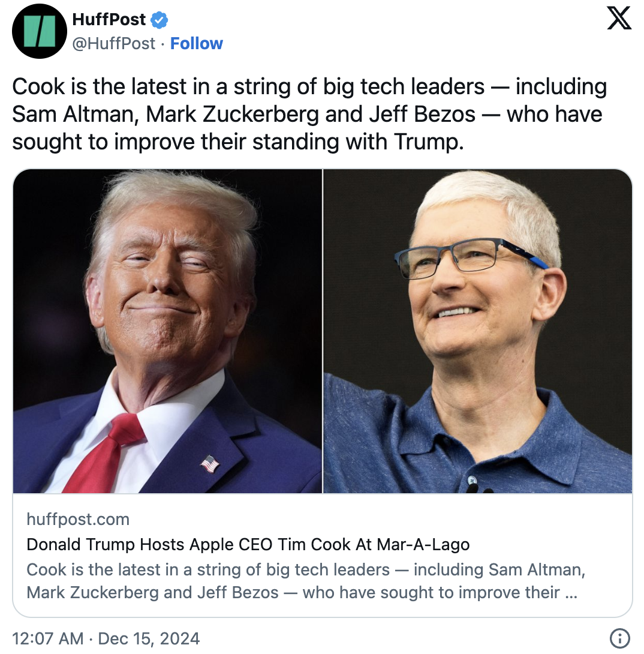The width and height of the screenshot is (644, 654).
Task: Click the Dec 15, 2024 date
Action: click(148, 638)
